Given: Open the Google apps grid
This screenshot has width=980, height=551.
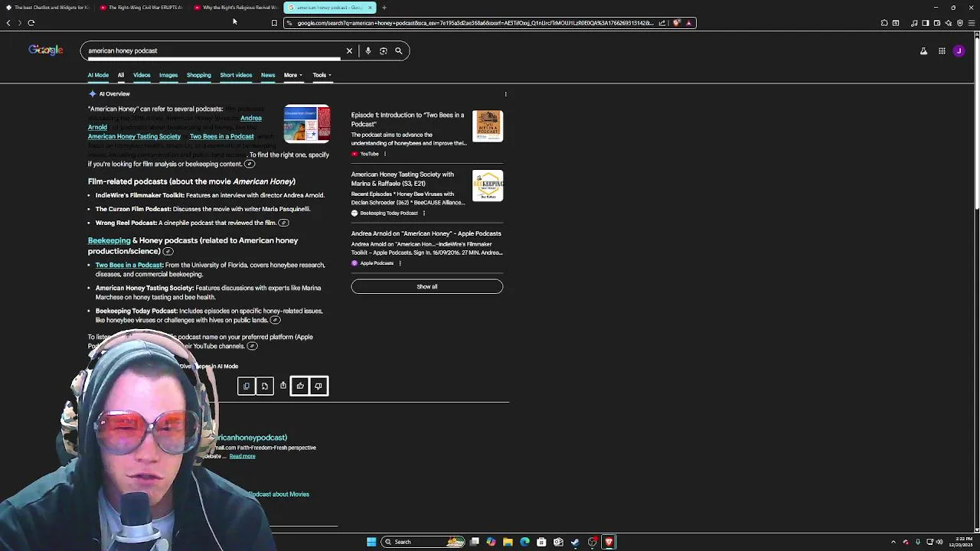Looking at the screenshot, I should pos(942,51).
